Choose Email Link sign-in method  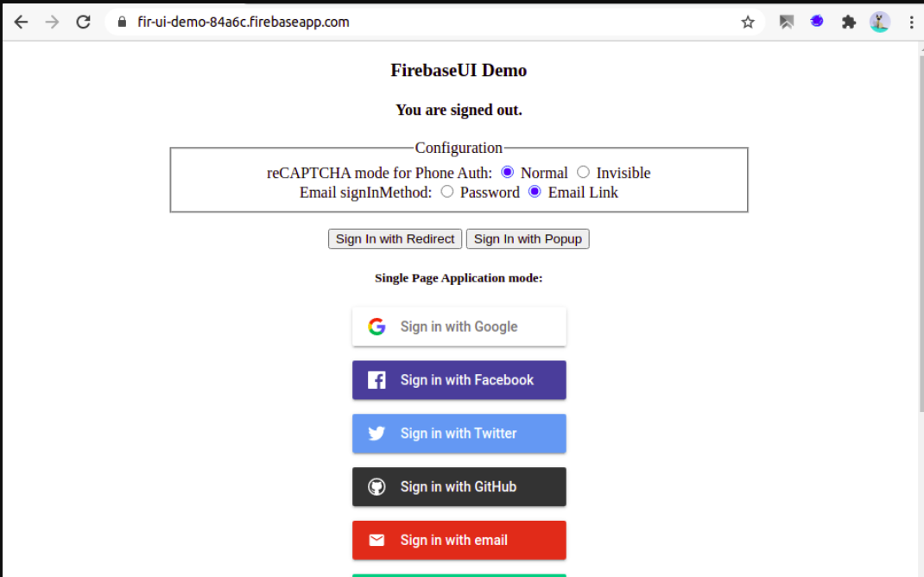(535, 192)
